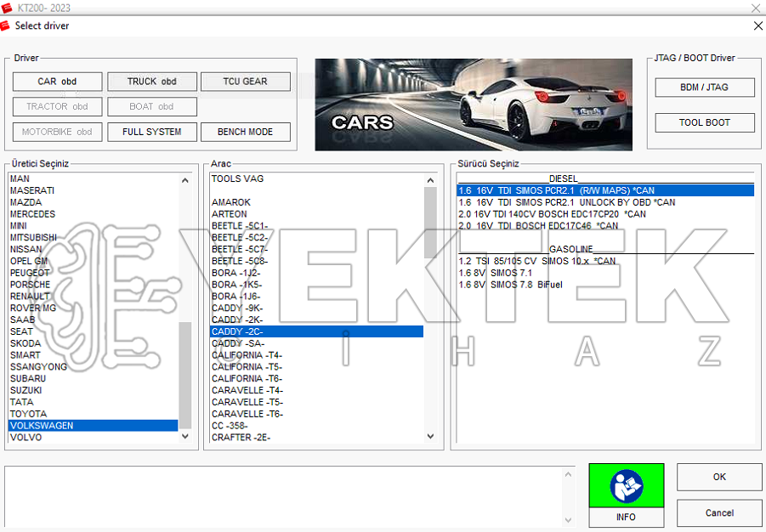Screen dimensions: 766x532
Task: Pick SUBARU from the list
Action: [93, 379]
